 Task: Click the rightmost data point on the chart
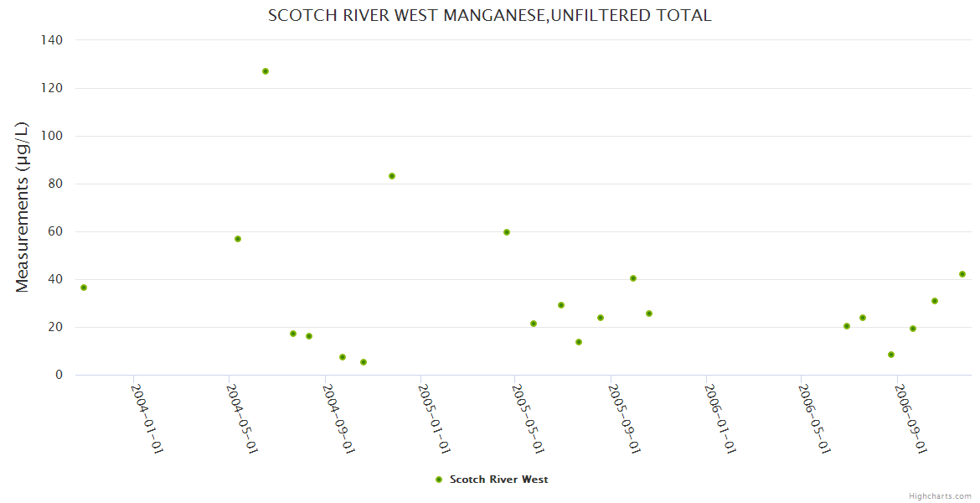pyautogui.click(x=962, y=274)
